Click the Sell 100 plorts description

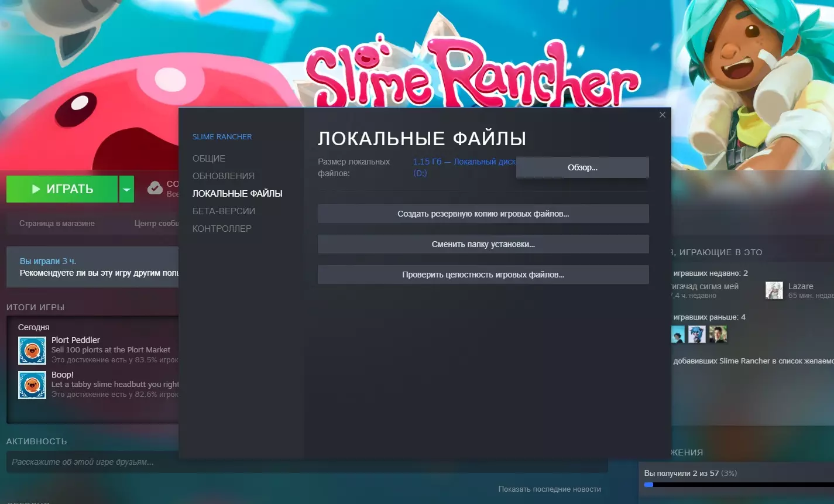tap(111, 350)
